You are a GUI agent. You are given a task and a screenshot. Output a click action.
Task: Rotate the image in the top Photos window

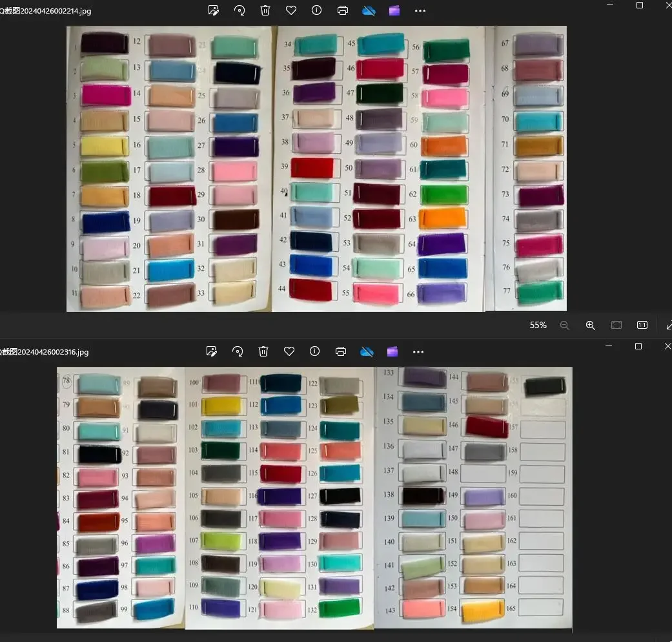pyautogui.click(x=239, y=10)
